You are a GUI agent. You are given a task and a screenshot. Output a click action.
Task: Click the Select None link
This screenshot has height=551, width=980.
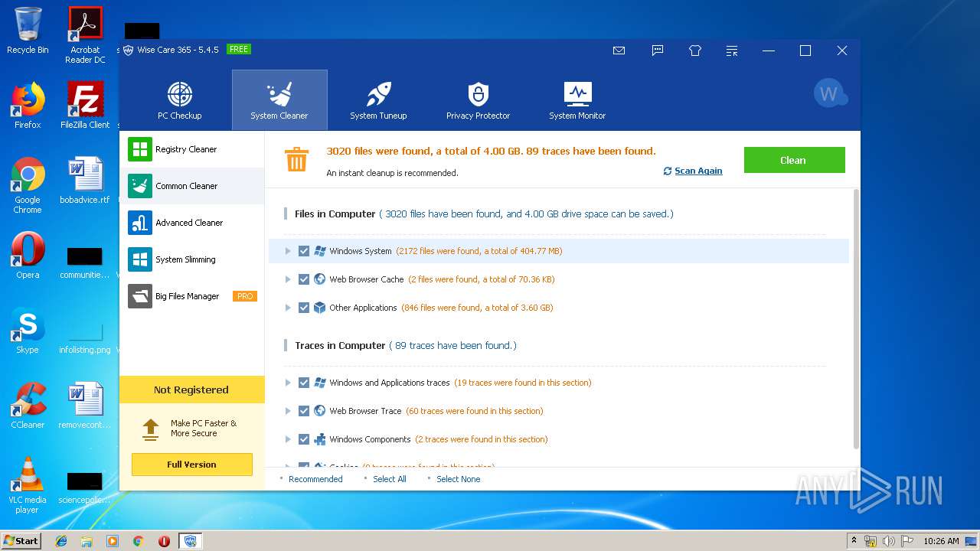coord(458,479)
